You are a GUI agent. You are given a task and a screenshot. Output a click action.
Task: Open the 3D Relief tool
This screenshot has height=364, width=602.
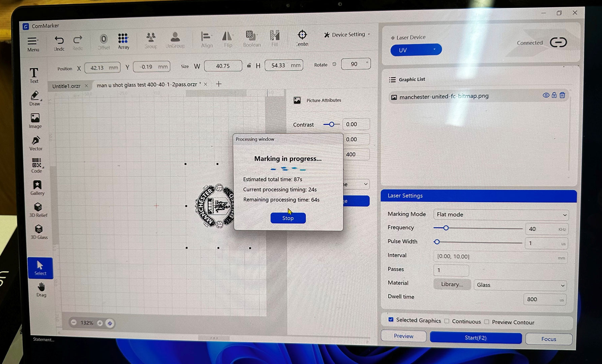38,210
